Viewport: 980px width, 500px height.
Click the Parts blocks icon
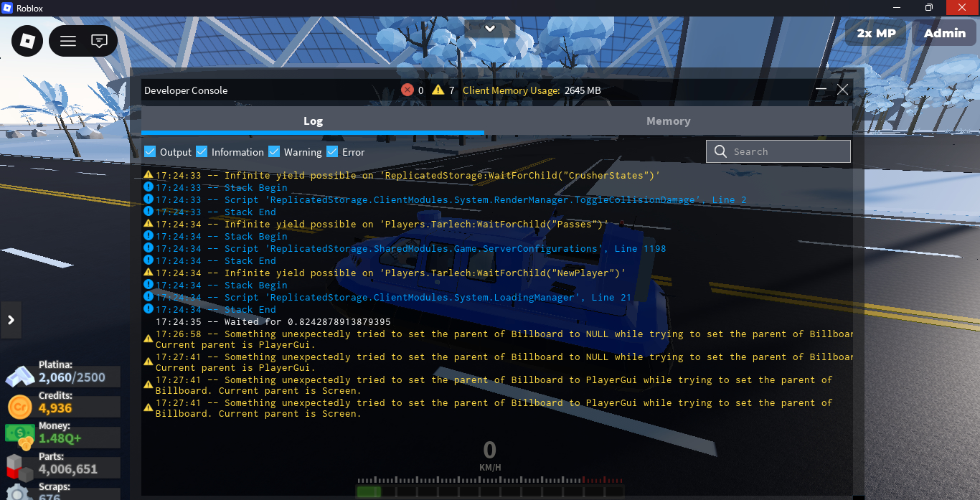(x=19, y=468)
